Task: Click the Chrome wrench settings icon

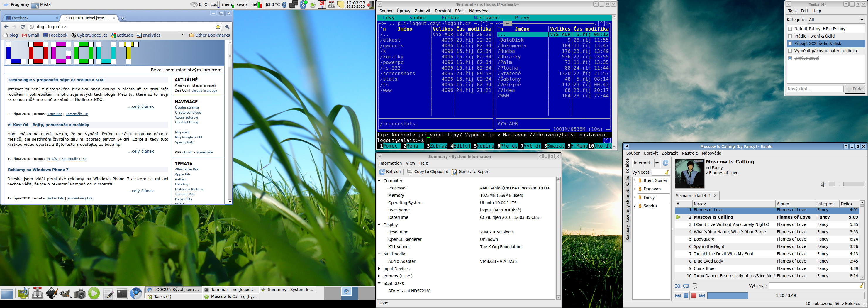Action: 227,27
